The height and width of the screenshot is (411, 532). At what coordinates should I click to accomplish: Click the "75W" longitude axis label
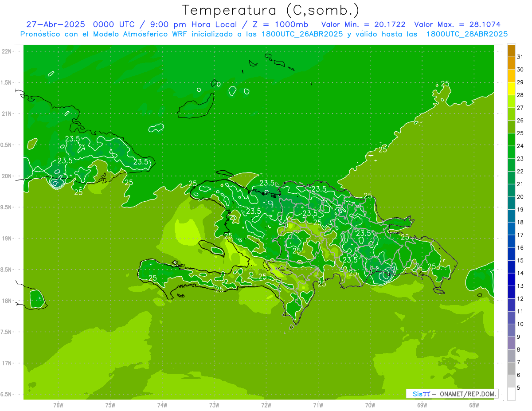110,405
